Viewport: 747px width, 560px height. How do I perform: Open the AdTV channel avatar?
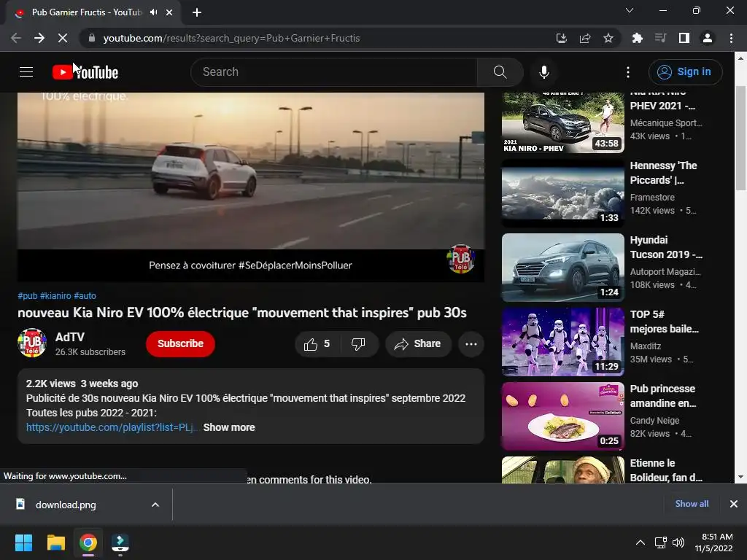(x=32, y=343)
